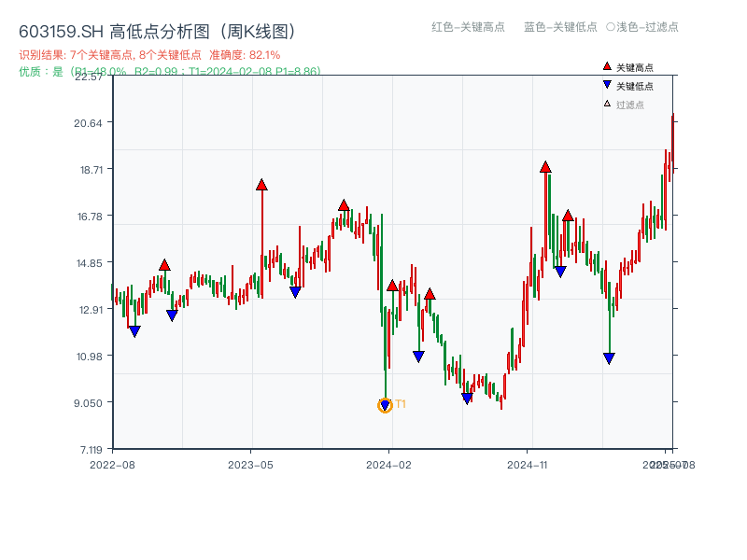Click the white 过滤点 triangle in the chart legend

(x=607, y=104)
